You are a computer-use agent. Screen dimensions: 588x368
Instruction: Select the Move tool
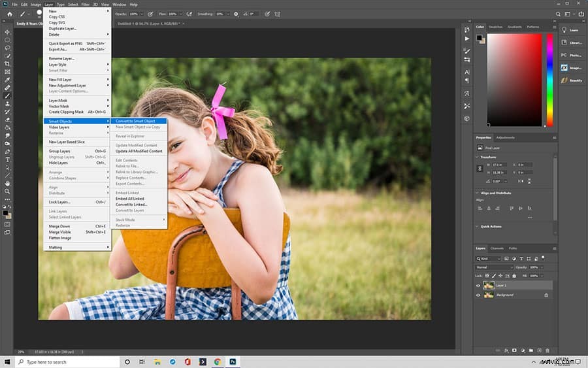pos(7,32)
